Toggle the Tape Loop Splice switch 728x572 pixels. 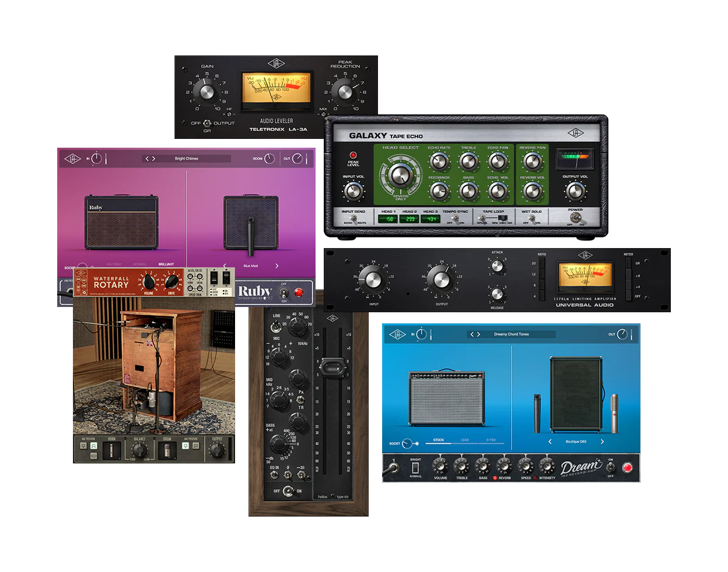point(483,218)
